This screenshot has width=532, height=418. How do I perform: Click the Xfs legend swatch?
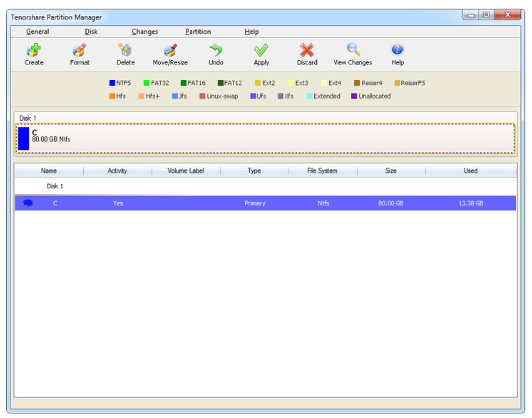281,96
